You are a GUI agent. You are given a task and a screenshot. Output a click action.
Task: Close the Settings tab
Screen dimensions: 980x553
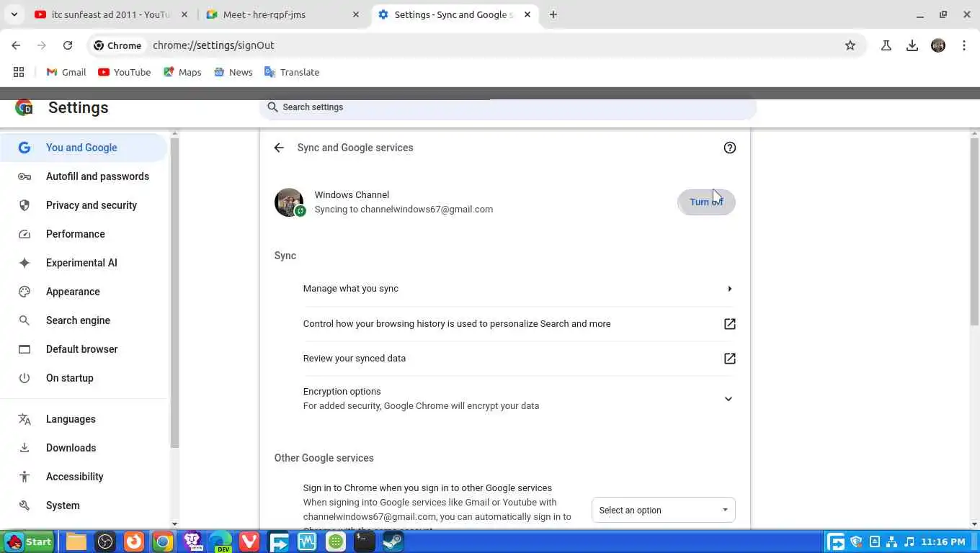click(527, 14)
